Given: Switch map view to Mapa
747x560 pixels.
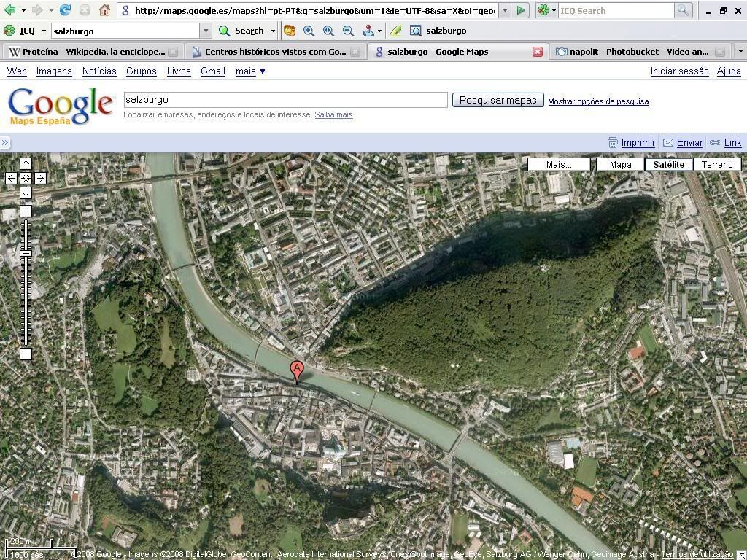Looking at the screenshot, I should point(620,164).
